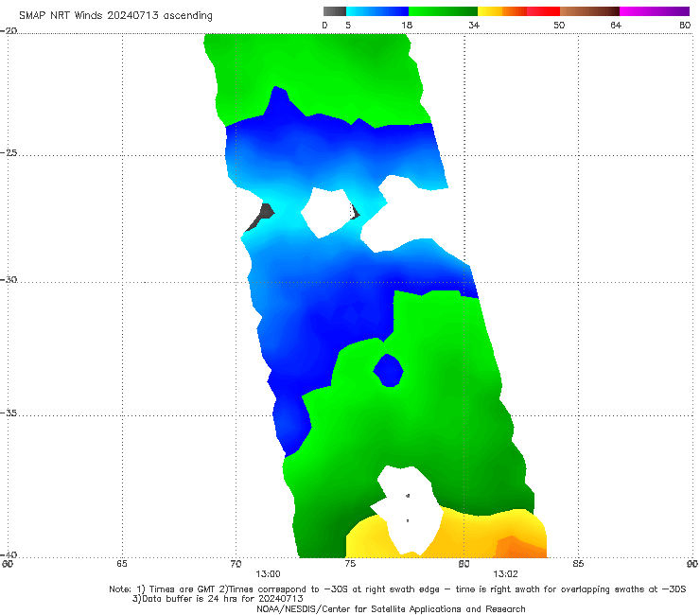The width and height of the screenshot is (700, 615).
Task: Click the note line starting 'Note: 1) Times are GMT'
Action: click(x=397, y=589)
